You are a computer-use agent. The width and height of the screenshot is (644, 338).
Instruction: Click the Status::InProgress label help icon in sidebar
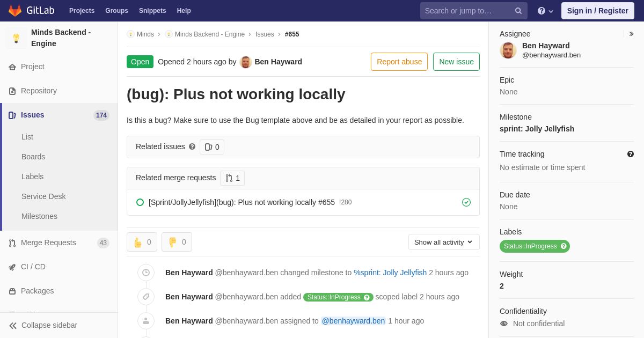563,246
